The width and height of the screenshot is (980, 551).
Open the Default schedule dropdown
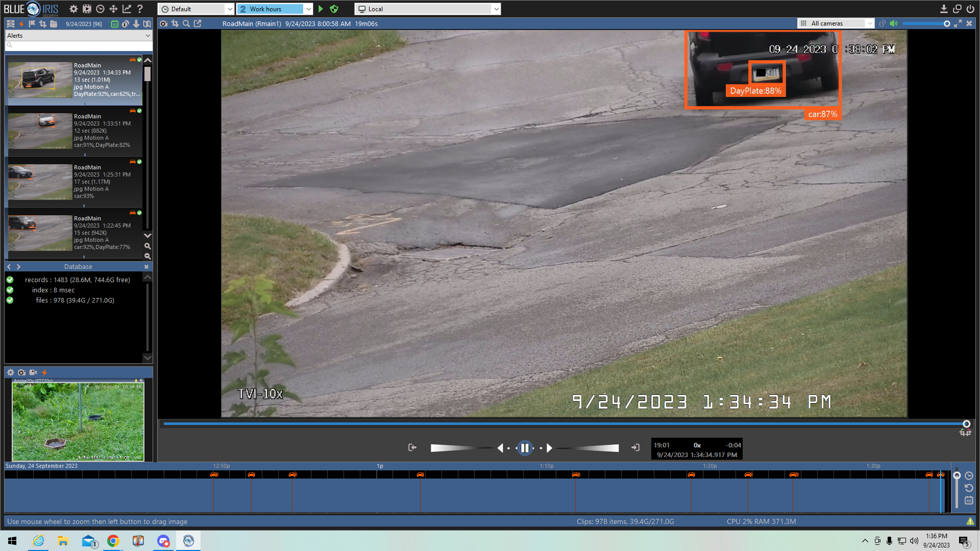[x=196, y=9]
